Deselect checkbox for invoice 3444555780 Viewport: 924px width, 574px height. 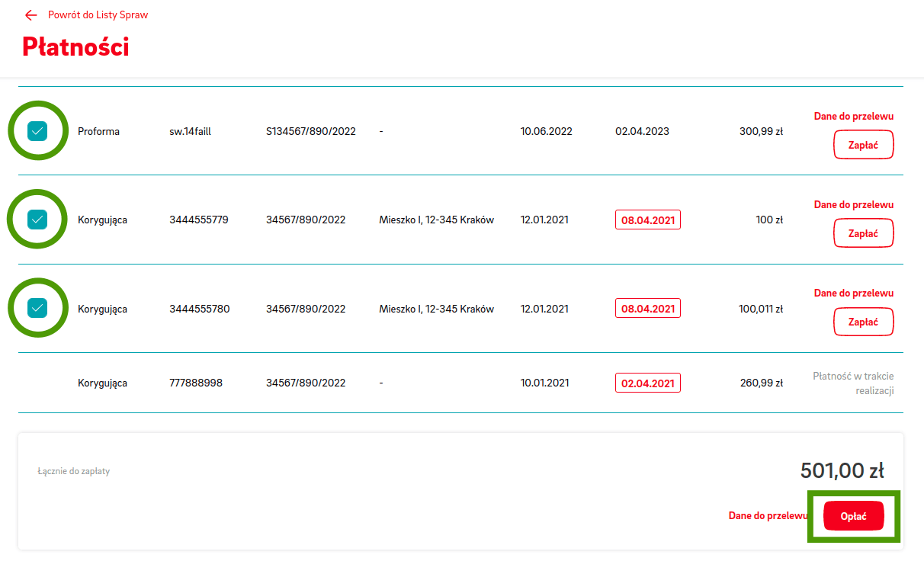[x=37, y=308]
